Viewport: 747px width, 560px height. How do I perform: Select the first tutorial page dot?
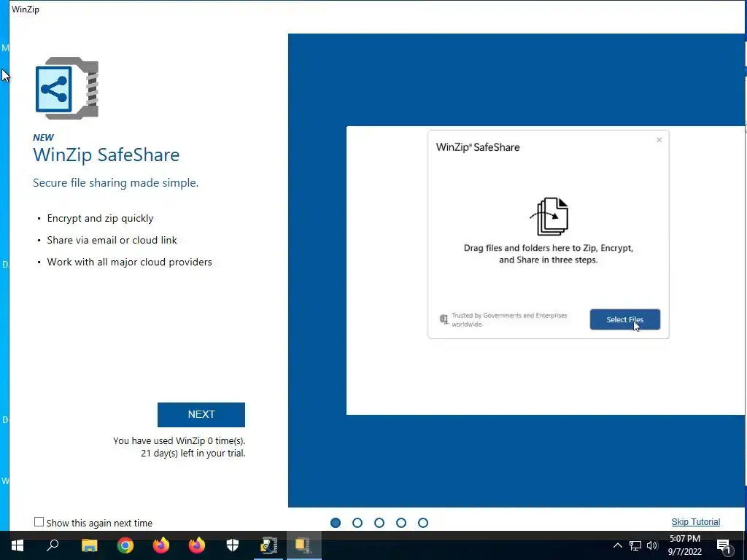(x=336, y=523)
